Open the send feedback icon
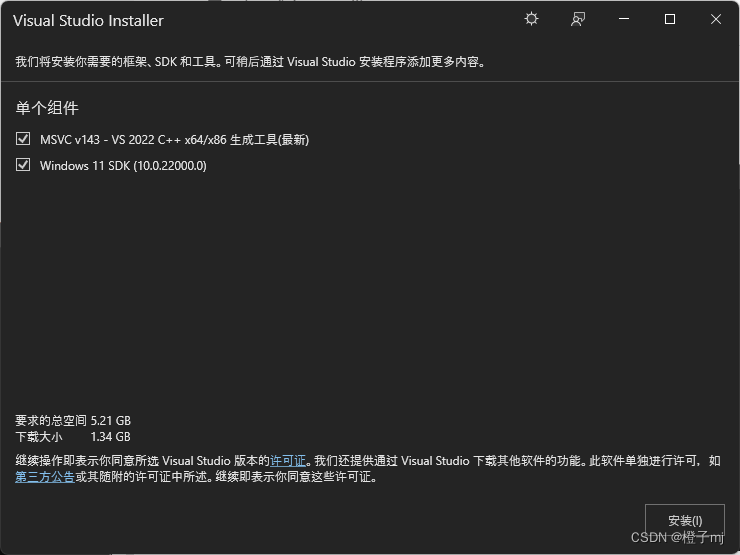This screenshot has height=555, width=740. pyautogui.click(x=578, y=19)
